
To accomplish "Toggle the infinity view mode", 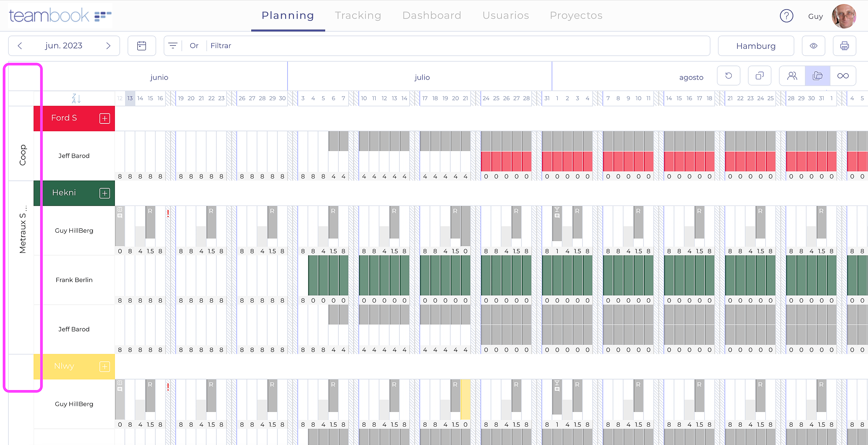I will point(843,76).
